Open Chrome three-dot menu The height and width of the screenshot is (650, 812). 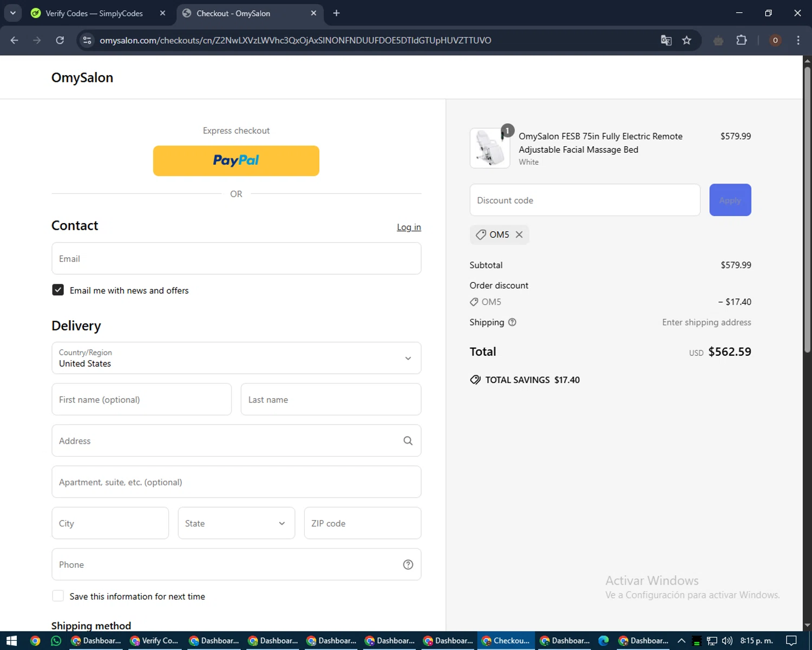[798, 40]
